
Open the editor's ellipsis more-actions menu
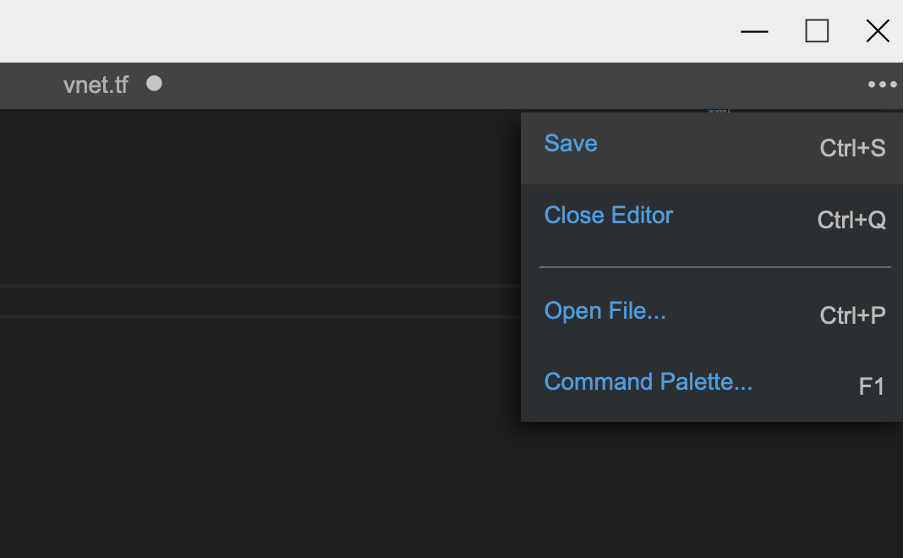point(882,85)
